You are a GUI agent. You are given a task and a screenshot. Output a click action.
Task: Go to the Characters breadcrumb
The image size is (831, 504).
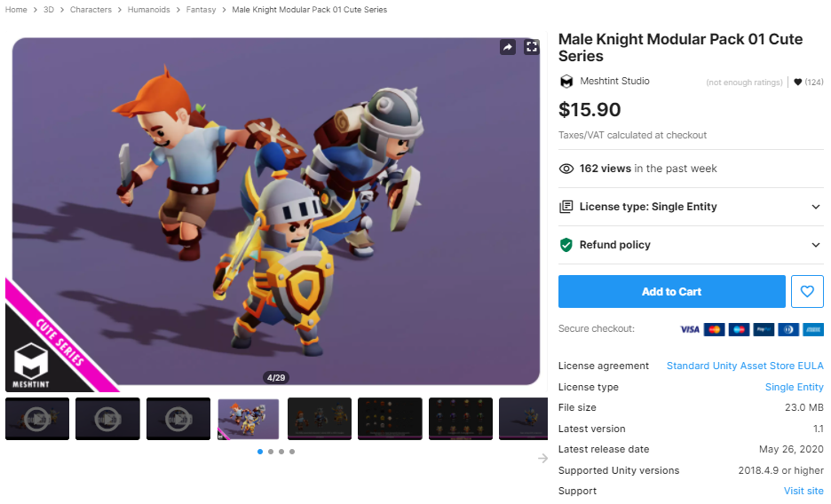pos(91,10)
